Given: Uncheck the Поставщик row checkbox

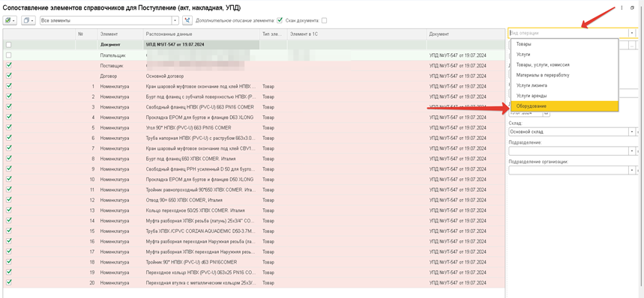Looking at the screenshot, I should (x=9, y=65).
